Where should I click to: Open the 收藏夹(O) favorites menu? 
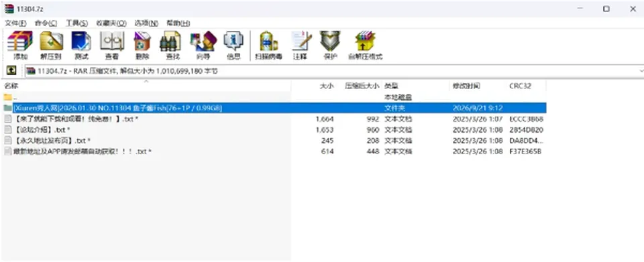[111, 23]
